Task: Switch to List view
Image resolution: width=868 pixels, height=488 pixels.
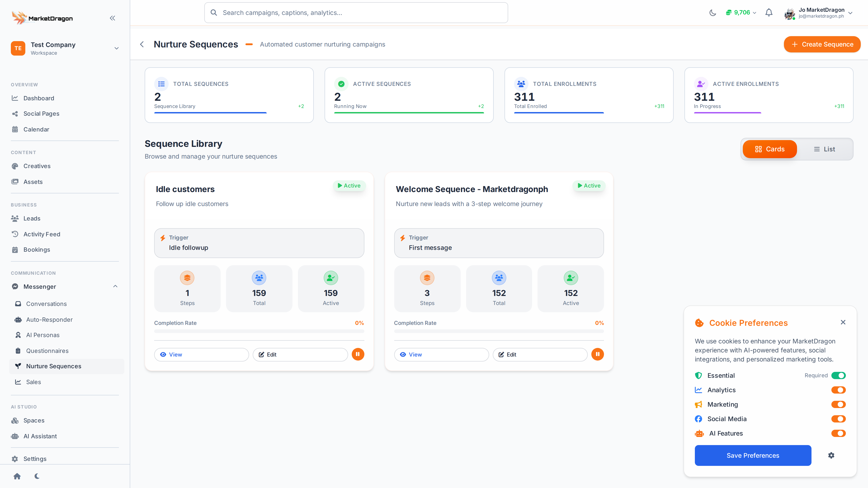Action: tap(824, 149)
